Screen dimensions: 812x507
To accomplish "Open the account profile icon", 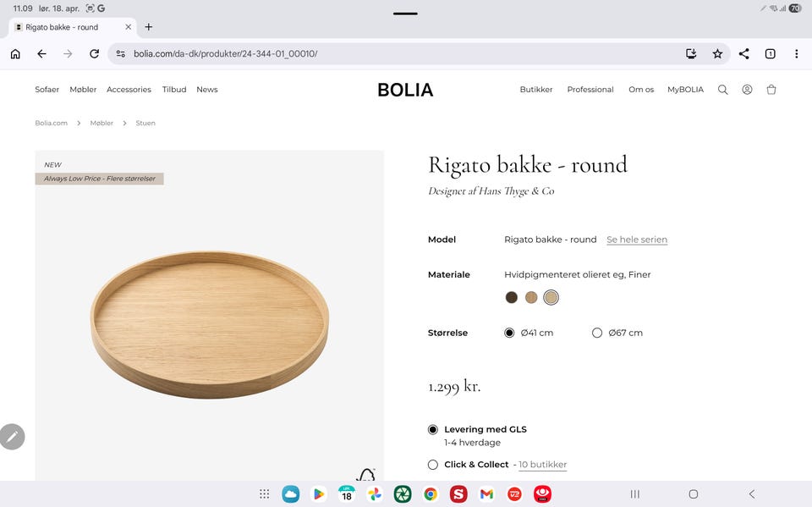I will 747,90.
